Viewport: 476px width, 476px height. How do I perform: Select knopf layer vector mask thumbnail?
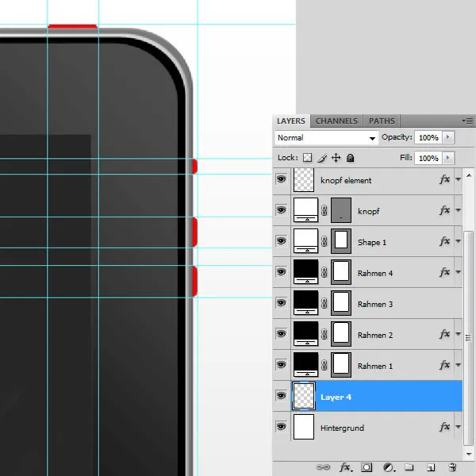341,210
